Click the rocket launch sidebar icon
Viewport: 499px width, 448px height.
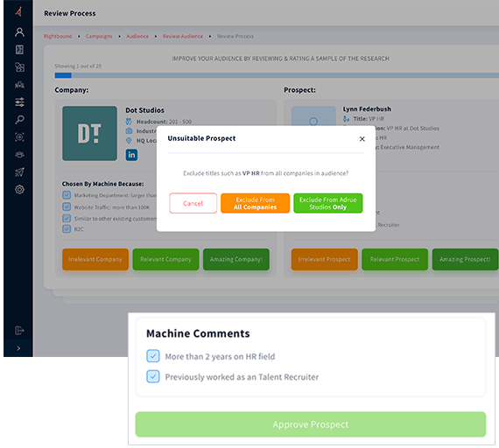click(19, 172)
